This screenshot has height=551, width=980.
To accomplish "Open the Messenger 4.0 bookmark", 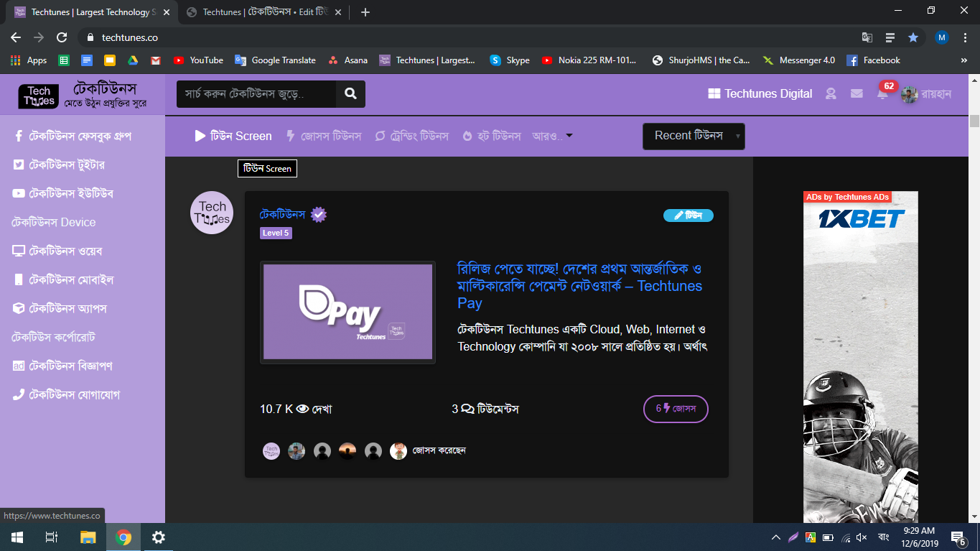I will coord(799,60).
